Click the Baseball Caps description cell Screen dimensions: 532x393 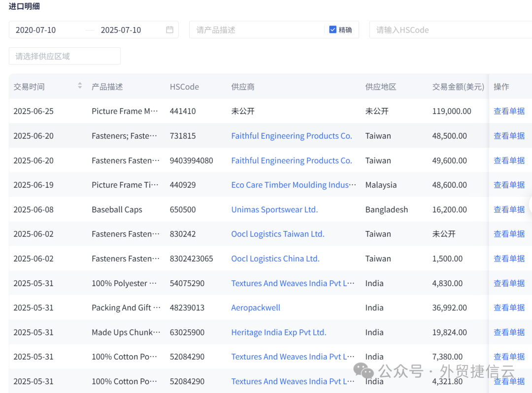(117, 210)
